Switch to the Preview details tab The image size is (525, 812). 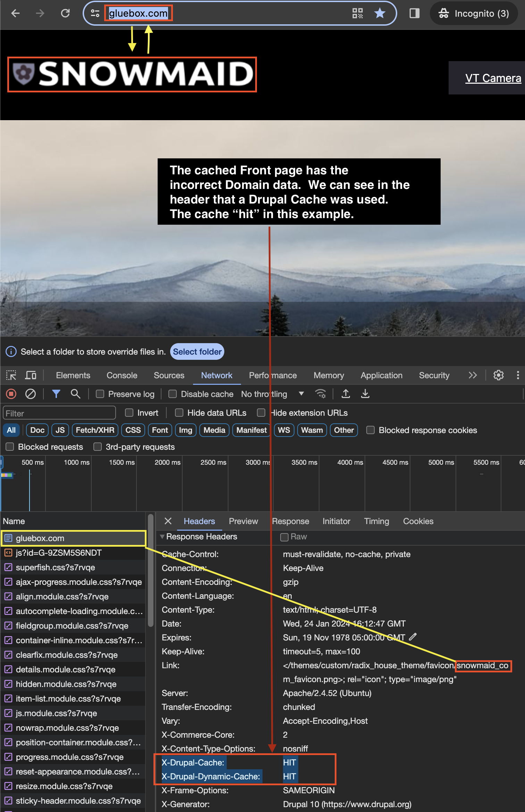243,521
